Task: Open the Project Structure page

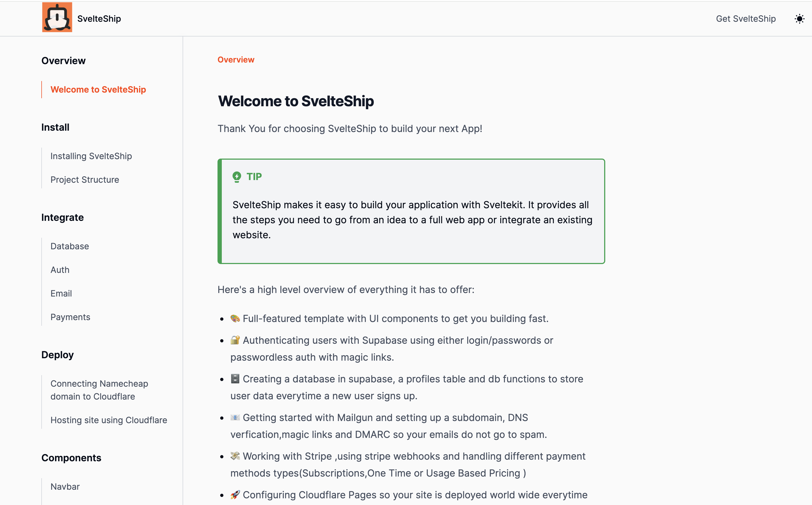Action: (85, 179)
